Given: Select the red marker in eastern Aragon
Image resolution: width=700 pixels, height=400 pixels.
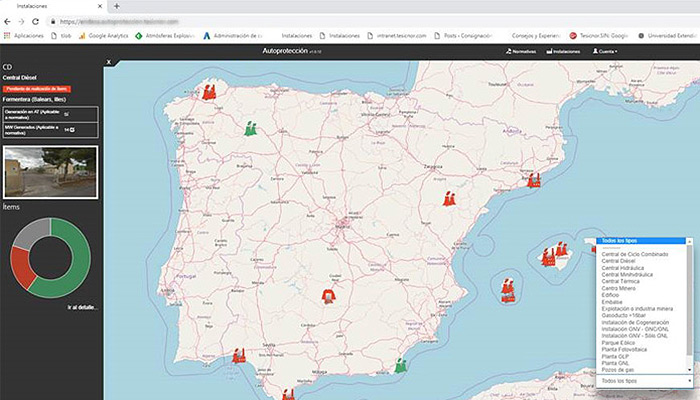Looking at the screenshot, I should [449, 198].
